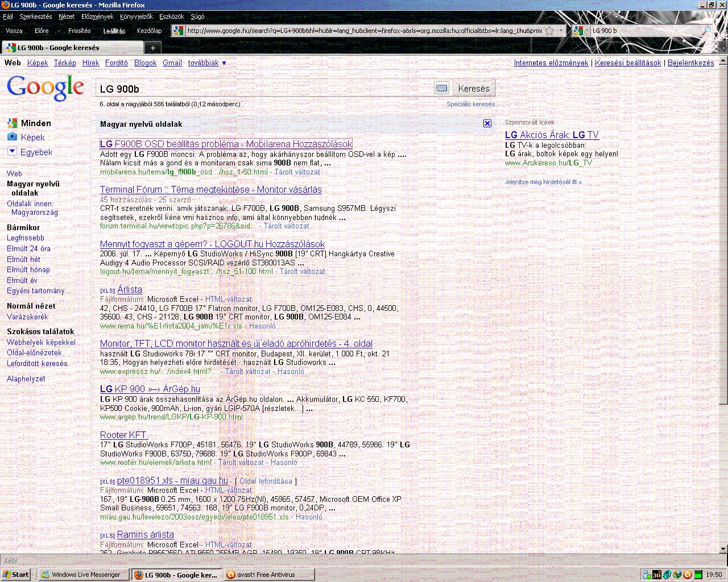This screenshot has width=728, height=582.
Task: Bookmark page with the star icon
Action: pyautogui.click(x=549, y=31)
